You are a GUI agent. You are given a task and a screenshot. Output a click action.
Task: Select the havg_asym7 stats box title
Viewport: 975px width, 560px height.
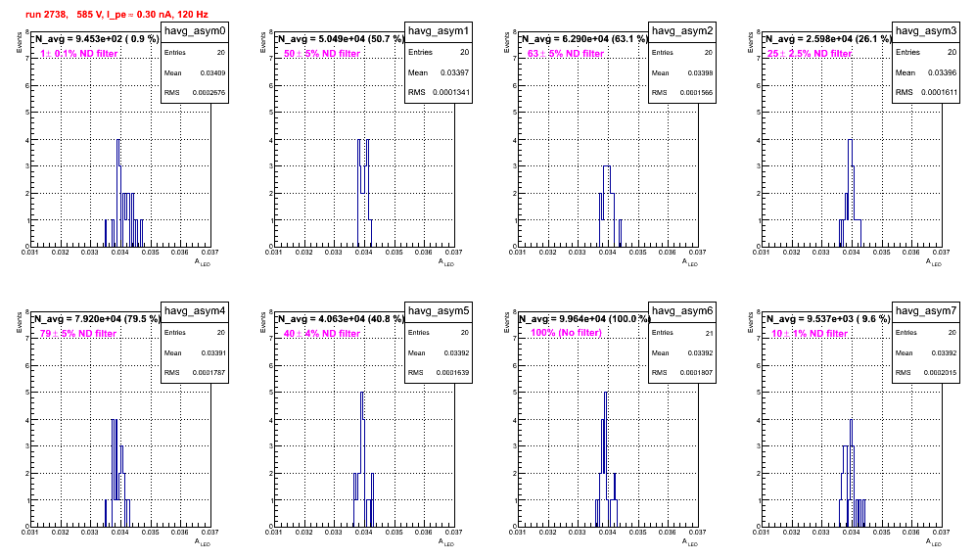(926, 311)
